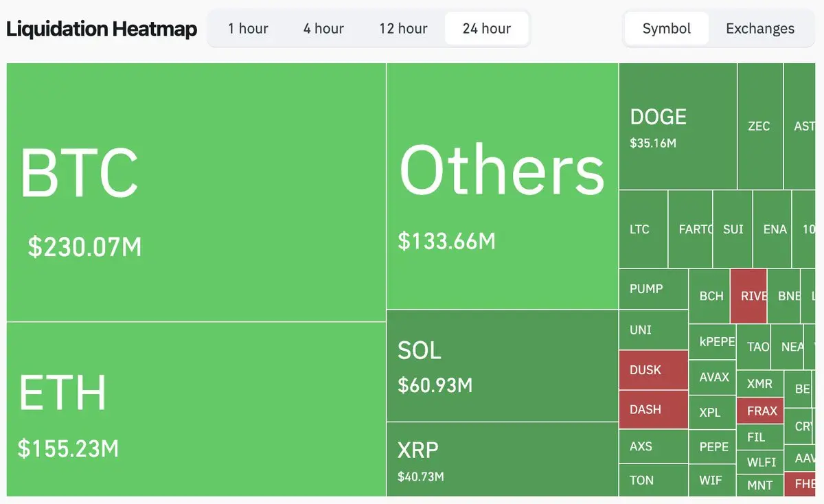Click the LTC tile

[x=643, y=229]
